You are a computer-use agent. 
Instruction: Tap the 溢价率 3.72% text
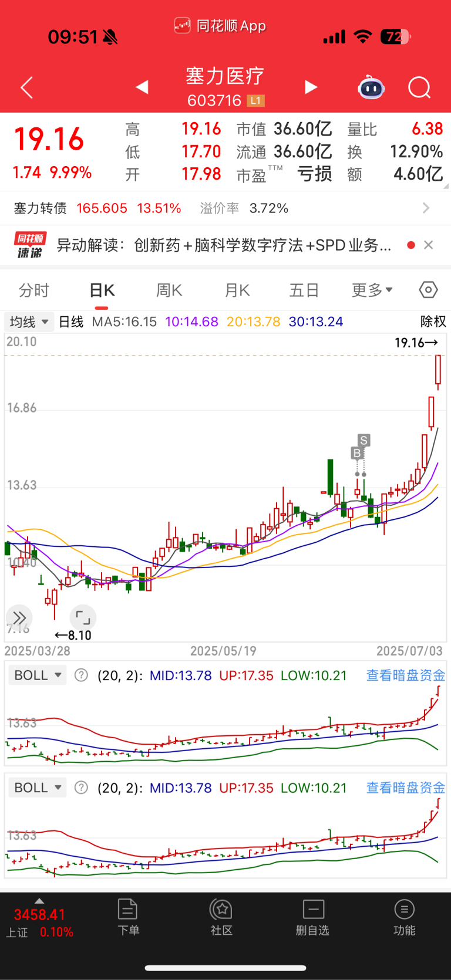point(244,208)
